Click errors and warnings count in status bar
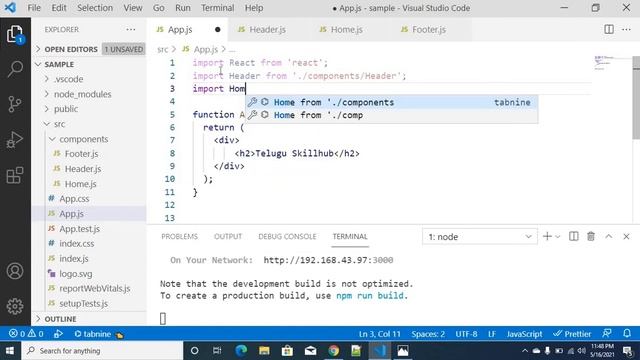Viewport: 640px width, 360px height. [x=26, y=334]
